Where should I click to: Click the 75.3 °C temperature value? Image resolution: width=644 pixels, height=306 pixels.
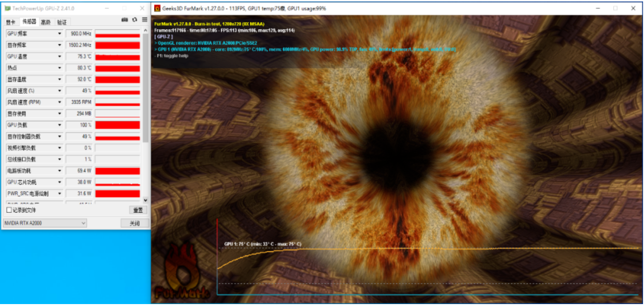[79, 56]
